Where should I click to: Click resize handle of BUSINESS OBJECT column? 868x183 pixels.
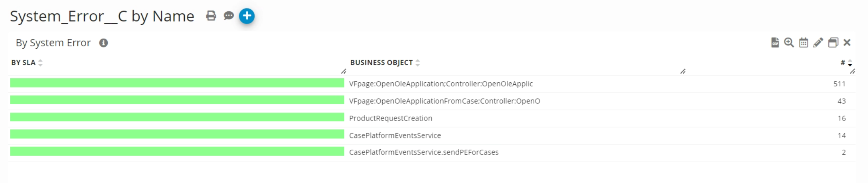[x=683, y=71]
